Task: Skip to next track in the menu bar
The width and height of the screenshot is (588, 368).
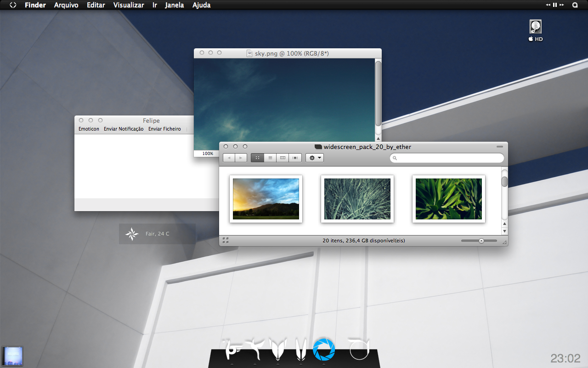Action: (x=561, y=5)
